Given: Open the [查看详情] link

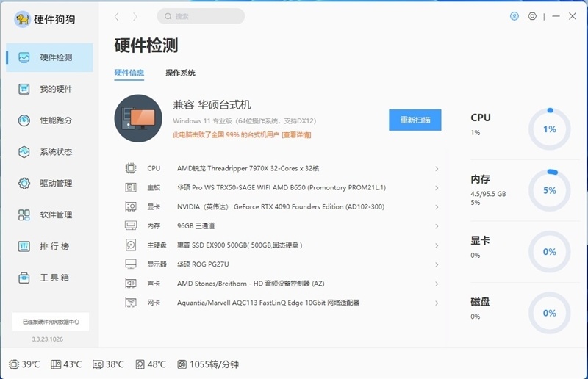Looking at the screenshot, I should 297,135.
